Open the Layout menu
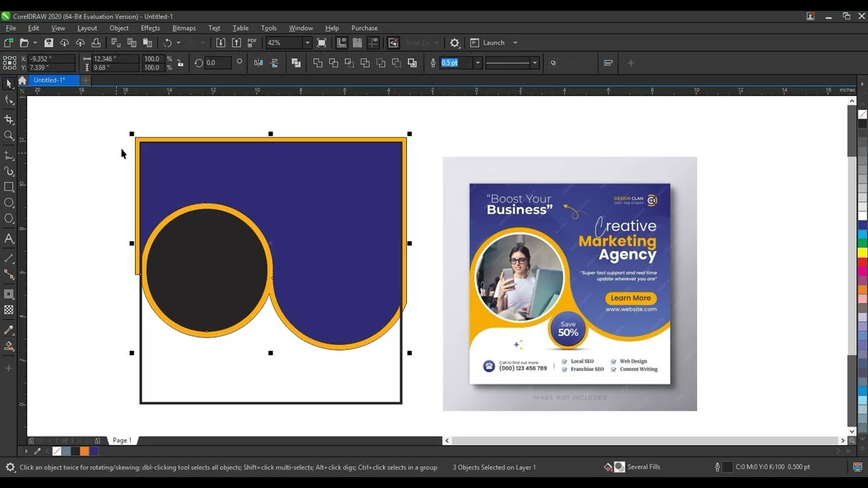Image resolution: width=868 pixels, height=488 pixels. click(87, 28)
